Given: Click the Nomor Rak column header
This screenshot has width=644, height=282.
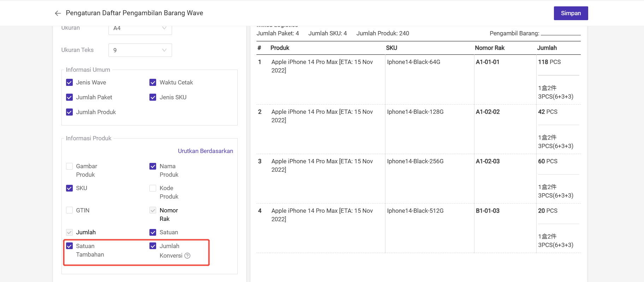Looking at the screenshot, I should point(490,48).
